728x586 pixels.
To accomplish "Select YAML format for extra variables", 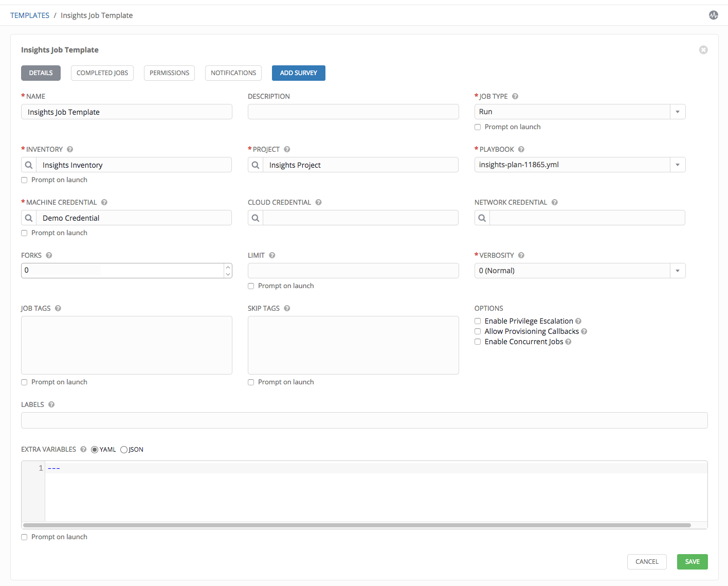I will [x=95, y=450].
